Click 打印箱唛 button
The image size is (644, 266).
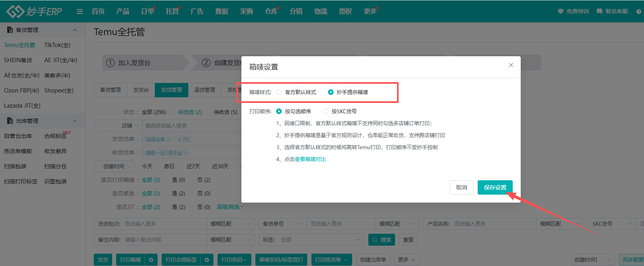click(x=130, y=260)
